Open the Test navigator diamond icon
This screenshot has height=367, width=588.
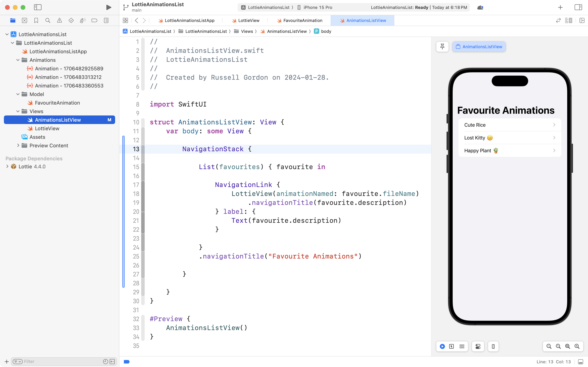[71, 20]
